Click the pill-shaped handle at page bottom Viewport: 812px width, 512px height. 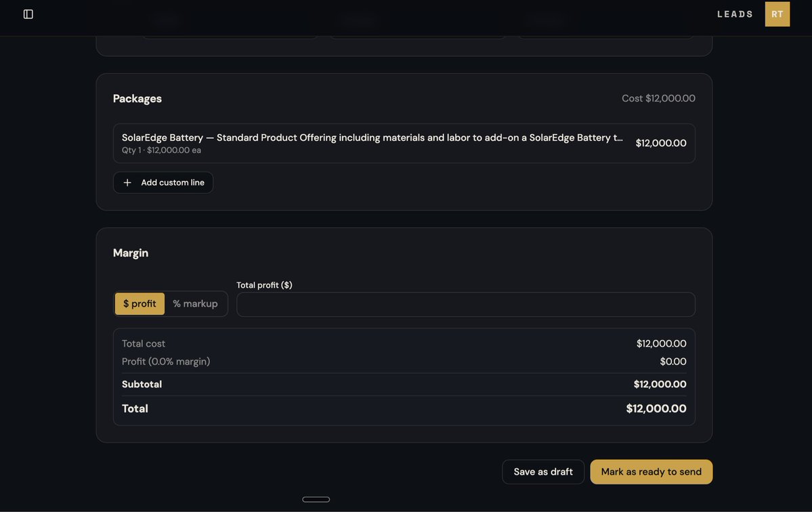click(x=316, y=500)
